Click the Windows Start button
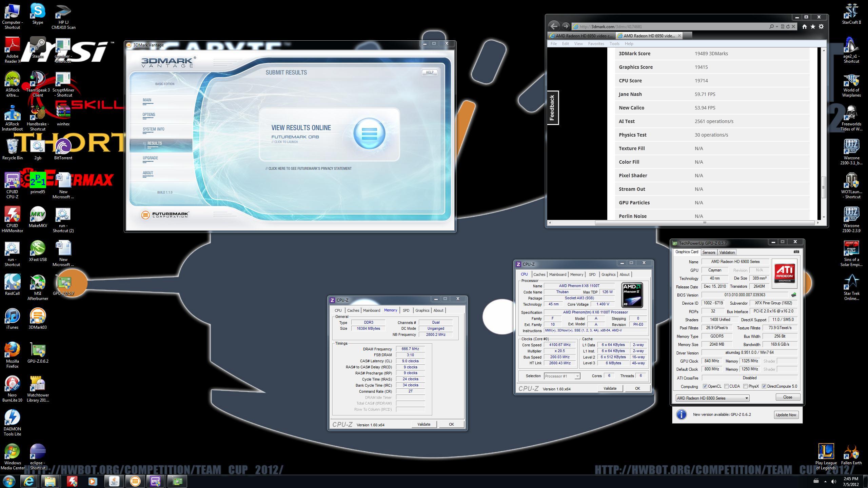Screen dimensions: 868x488 (9, 481)
